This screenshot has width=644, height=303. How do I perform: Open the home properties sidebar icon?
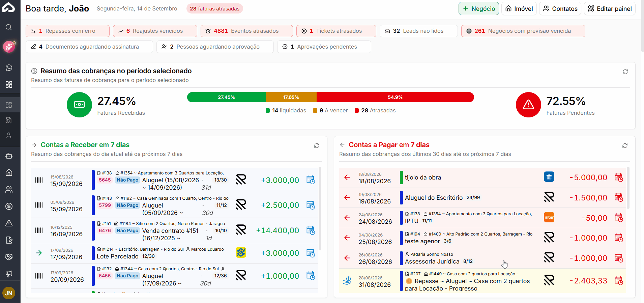(x=9, y=172)
